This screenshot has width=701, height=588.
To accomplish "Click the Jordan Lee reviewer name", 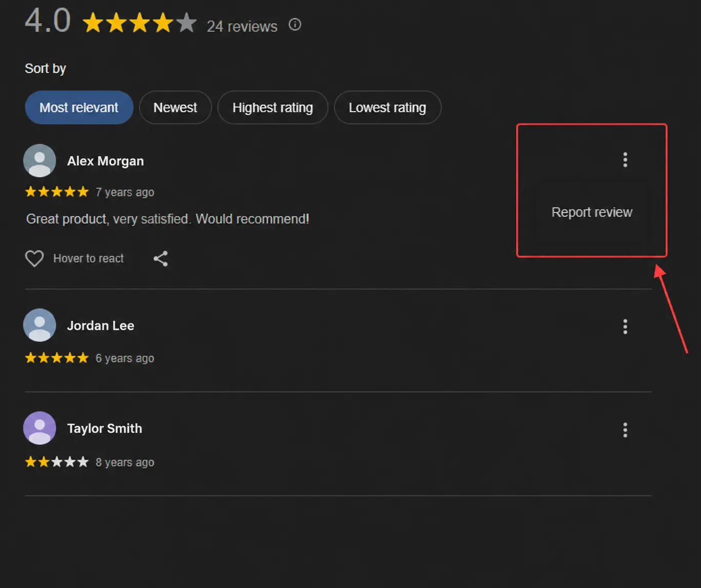I will click(101, 326).
